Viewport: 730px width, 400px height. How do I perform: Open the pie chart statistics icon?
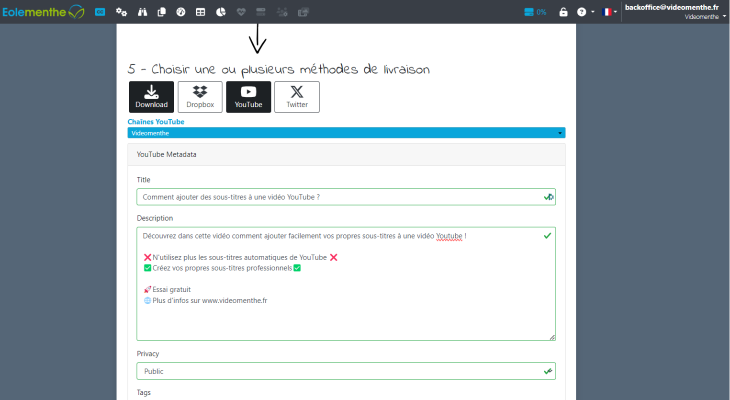tap(221, 12)
